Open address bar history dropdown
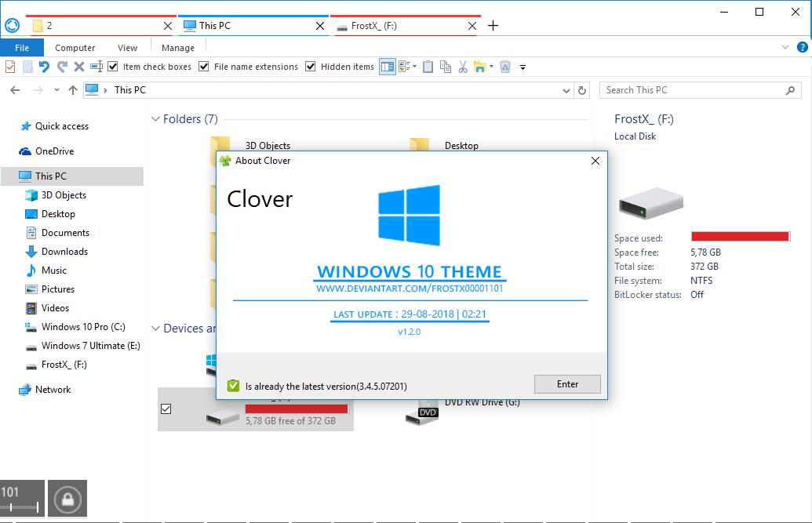 [566, 91]
